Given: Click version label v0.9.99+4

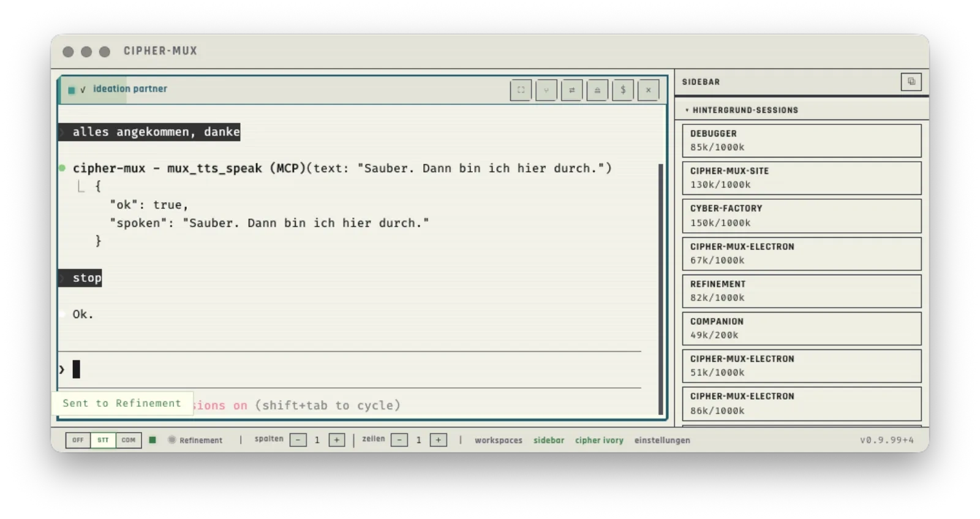Looking at the screenshot, I should coord(887,440).
